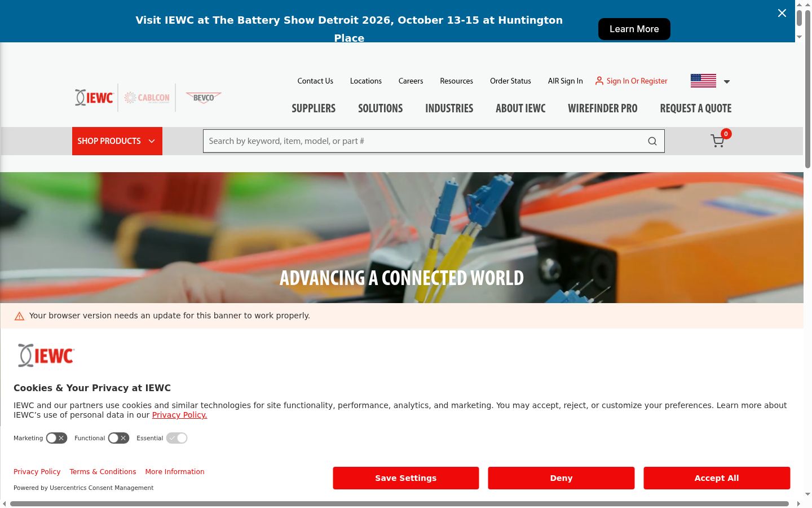Toggle the Functional cookies switch
Image resolution: width=812 pixels, height=508 pixels.
pos(118,438)
